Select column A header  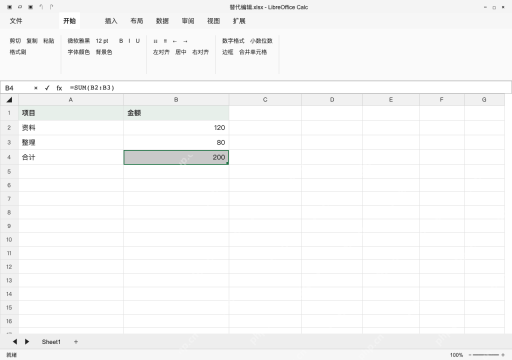point(71,100)
